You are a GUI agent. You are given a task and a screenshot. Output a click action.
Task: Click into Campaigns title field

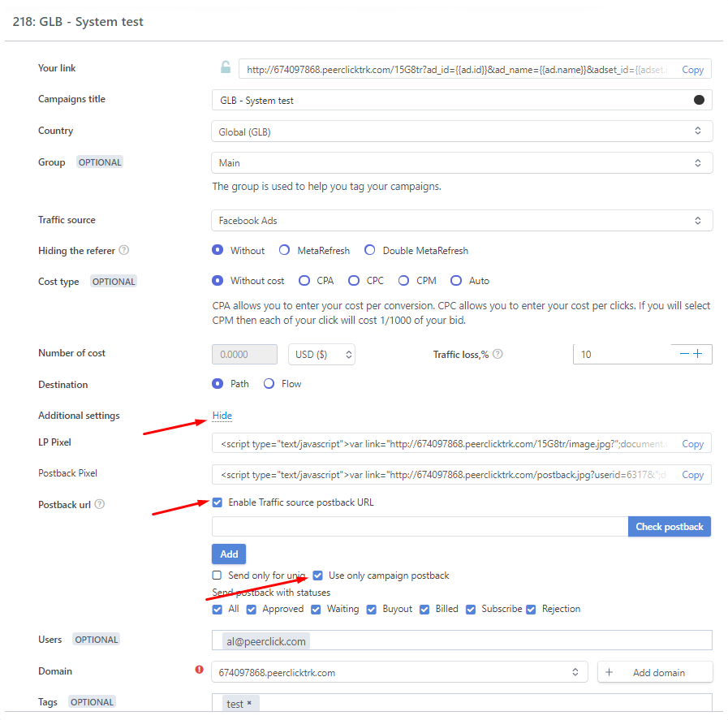pyautogui.click(x=462, y=100)
